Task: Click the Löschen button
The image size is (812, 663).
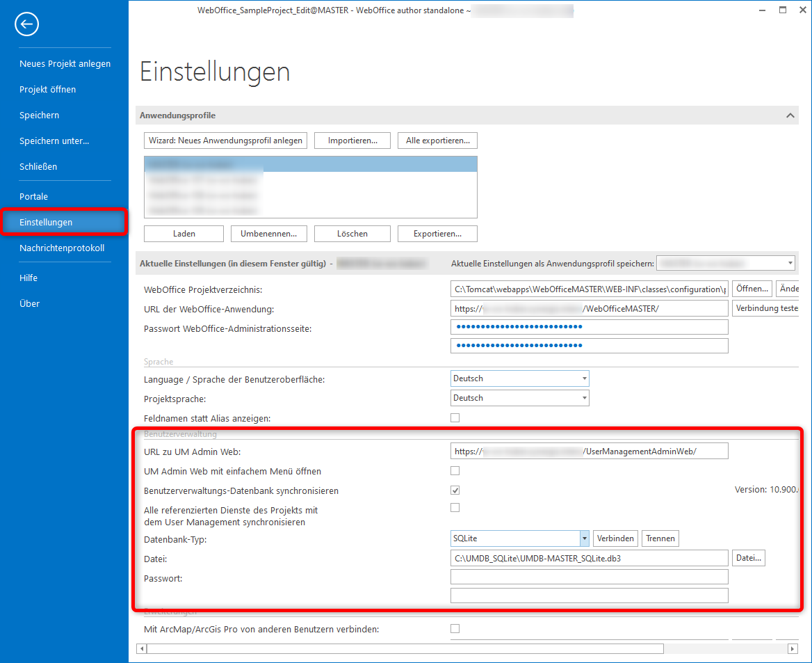Action: click(352, 233)
